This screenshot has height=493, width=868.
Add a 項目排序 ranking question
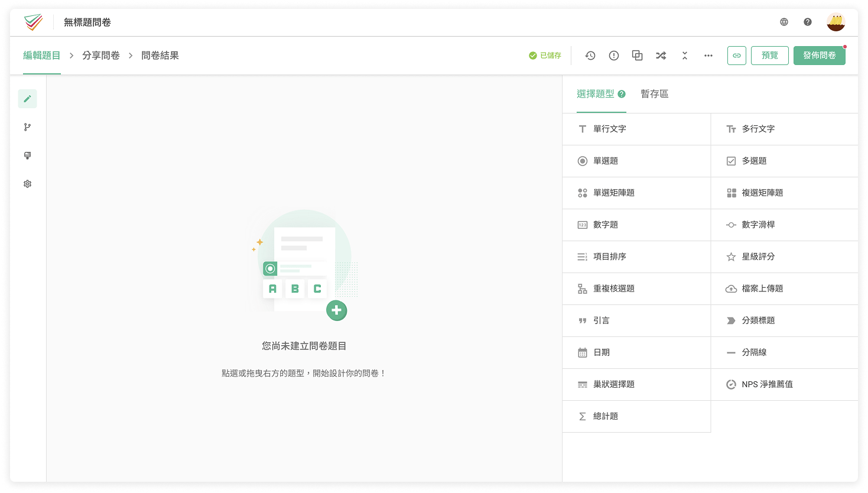coord(636,257)
